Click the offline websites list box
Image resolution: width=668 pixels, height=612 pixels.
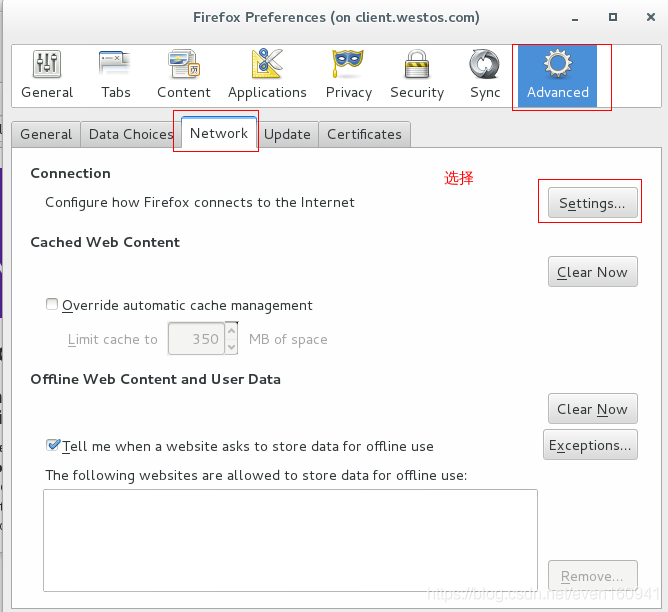pyautogui.click(x=290, y=540)
